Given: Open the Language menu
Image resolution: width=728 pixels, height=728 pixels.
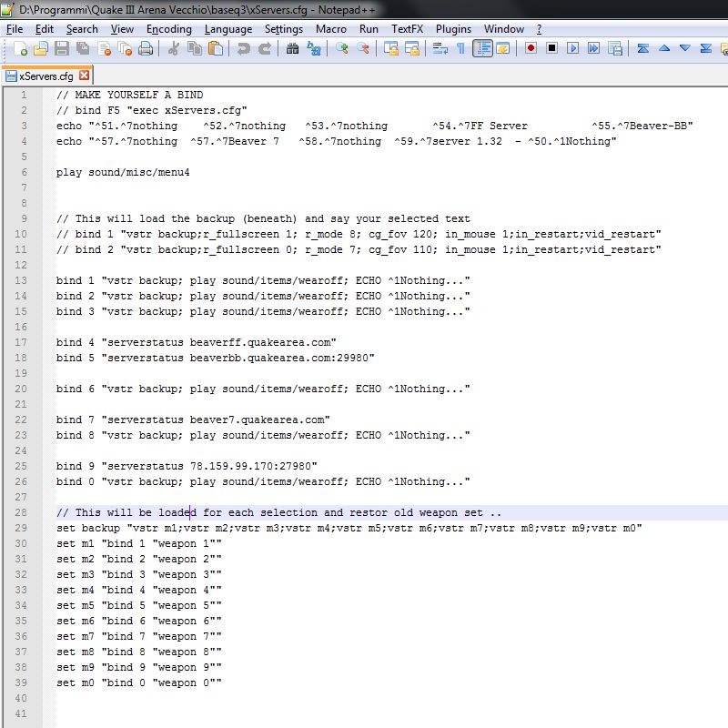Looking at the screenshot, I should click(x=228, y=29).
